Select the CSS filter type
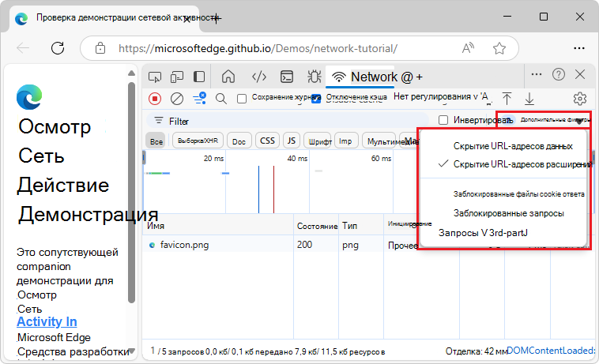 (267, 141)
